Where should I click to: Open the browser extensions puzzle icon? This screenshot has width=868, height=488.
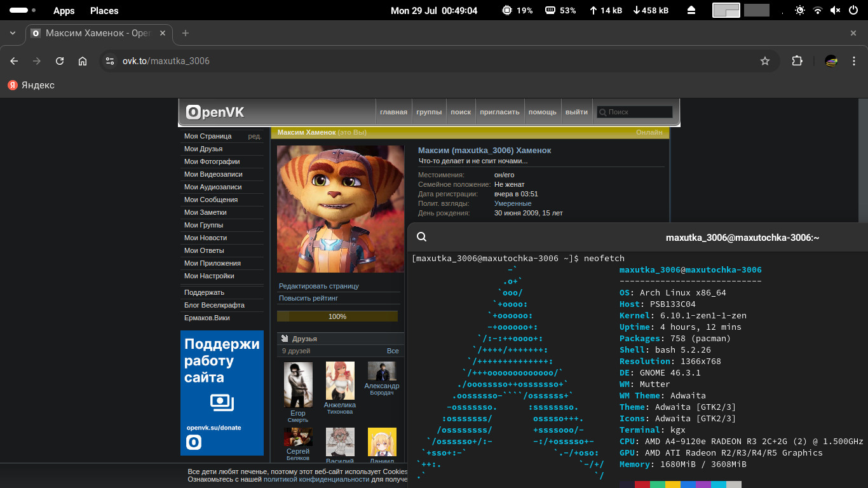coord(797,61)
